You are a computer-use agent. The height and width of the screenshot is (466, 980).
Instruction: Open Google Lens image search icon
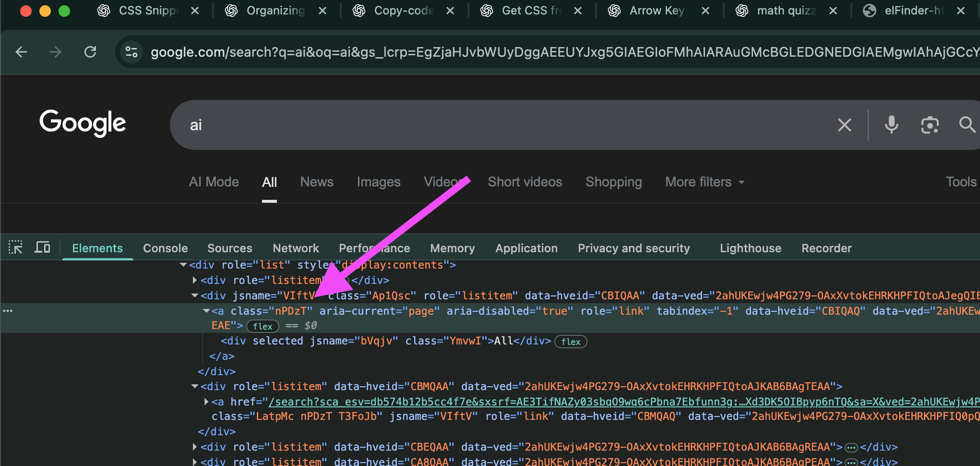(x=930, y=125)
